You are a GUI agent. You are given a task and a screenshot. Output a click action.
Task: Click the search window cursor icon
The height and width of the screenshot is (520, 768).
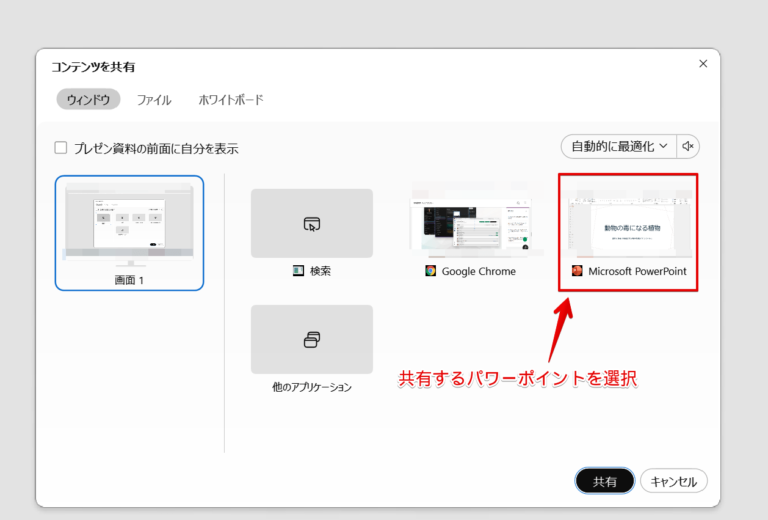(312, 224)
